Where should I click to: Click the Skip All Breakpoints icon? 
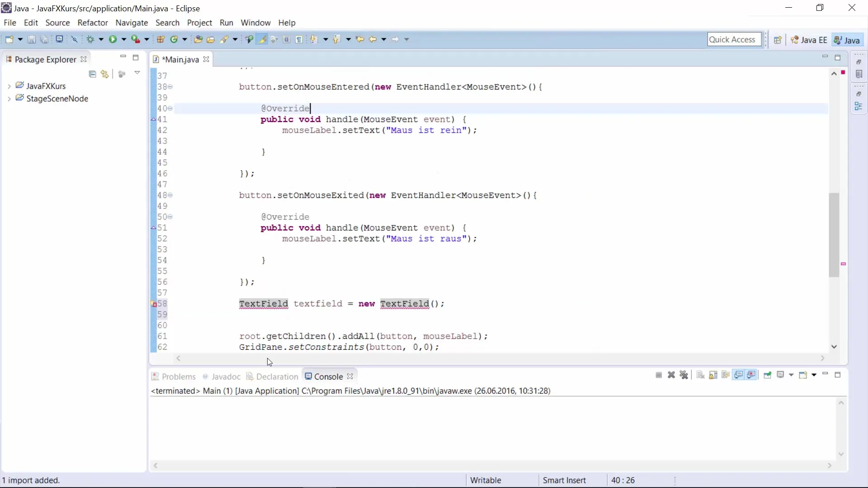click(x=75, y=39)
